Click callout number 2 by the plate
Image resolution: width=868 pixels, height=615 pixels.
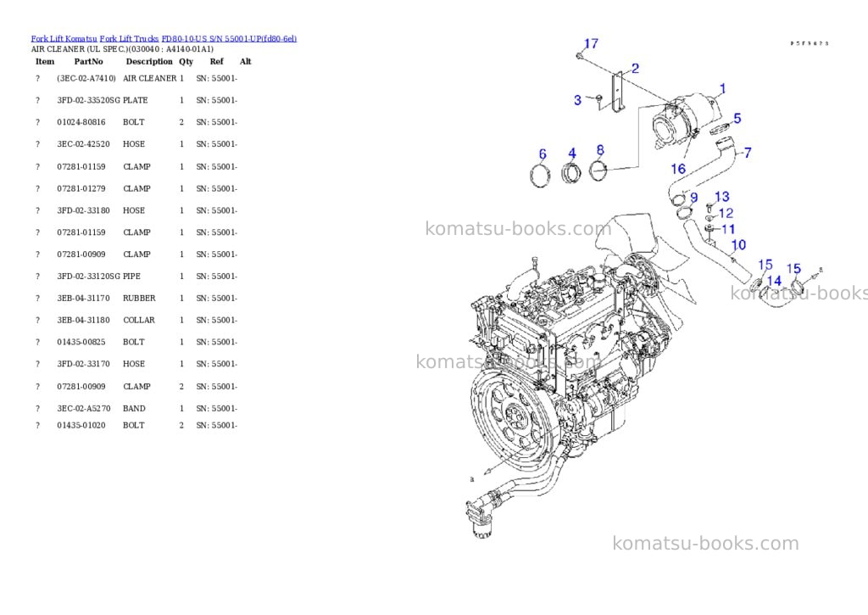point(635,68)
